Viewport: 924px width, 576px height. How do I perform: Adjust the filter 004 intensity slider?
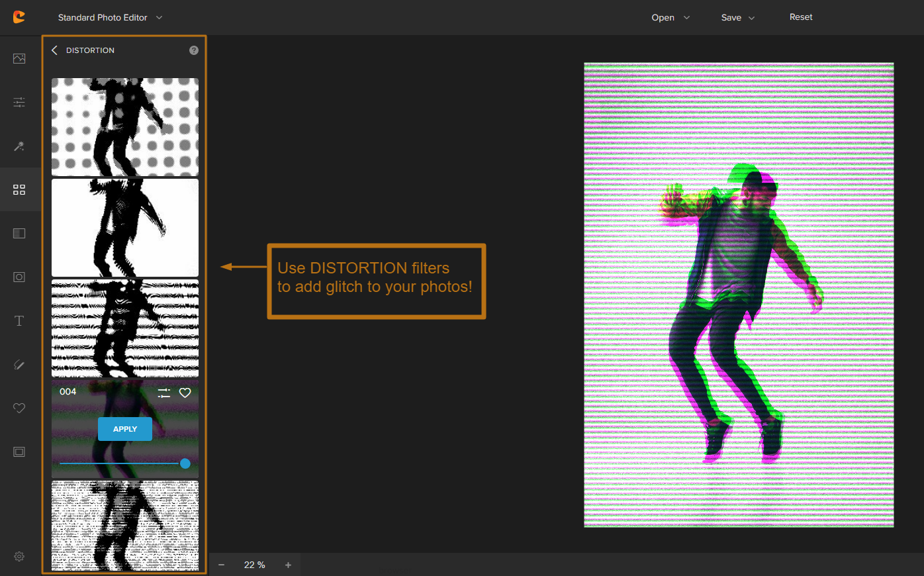[x=185, y=463]
